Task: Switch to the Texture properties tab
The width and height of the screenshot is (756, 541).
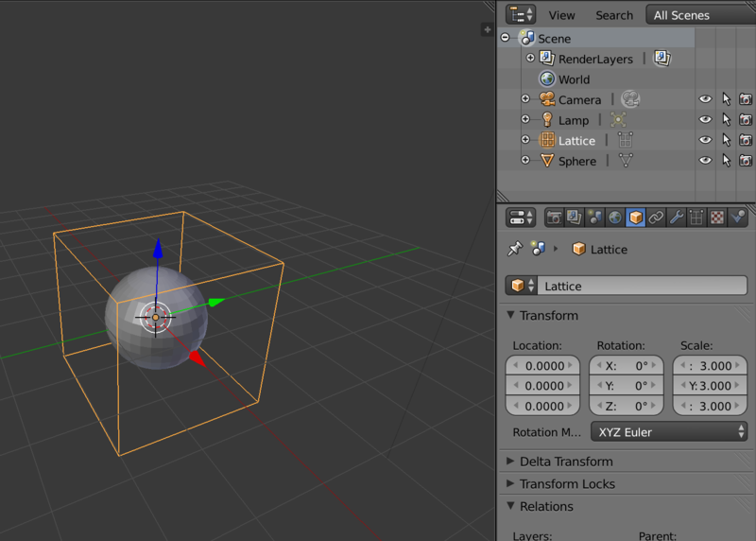Action: pyautogui.click(x=717, y=218)
